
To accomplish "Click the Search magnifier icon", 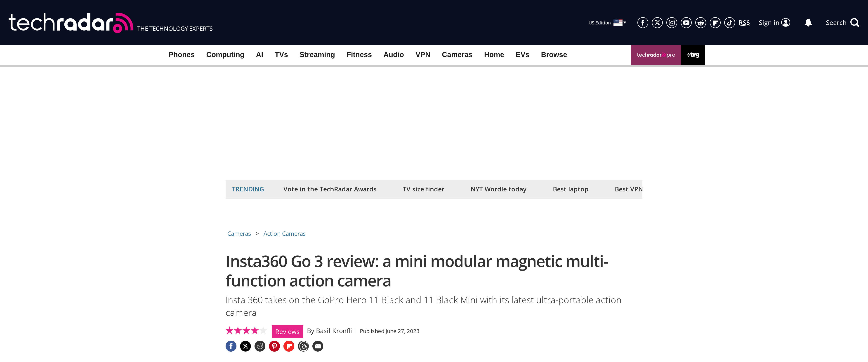I will coord(854,23).
